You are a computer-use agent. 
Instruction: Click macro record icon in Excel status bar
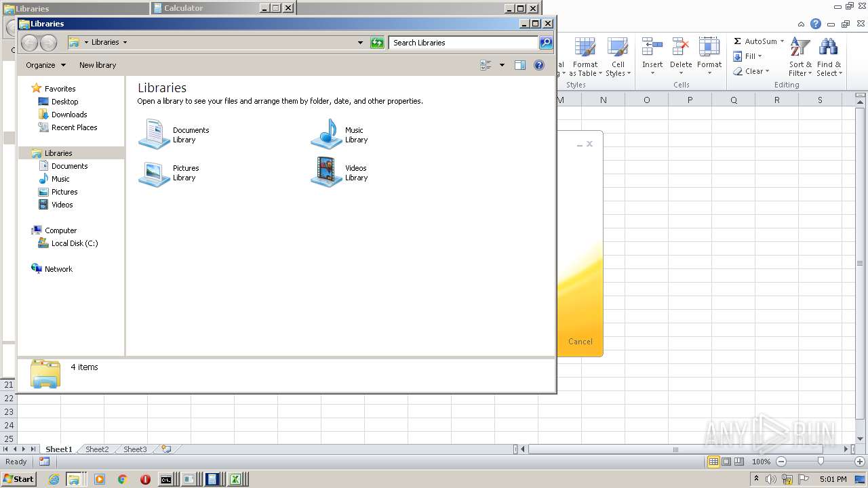pyautogui.click(x=44, y=462)
